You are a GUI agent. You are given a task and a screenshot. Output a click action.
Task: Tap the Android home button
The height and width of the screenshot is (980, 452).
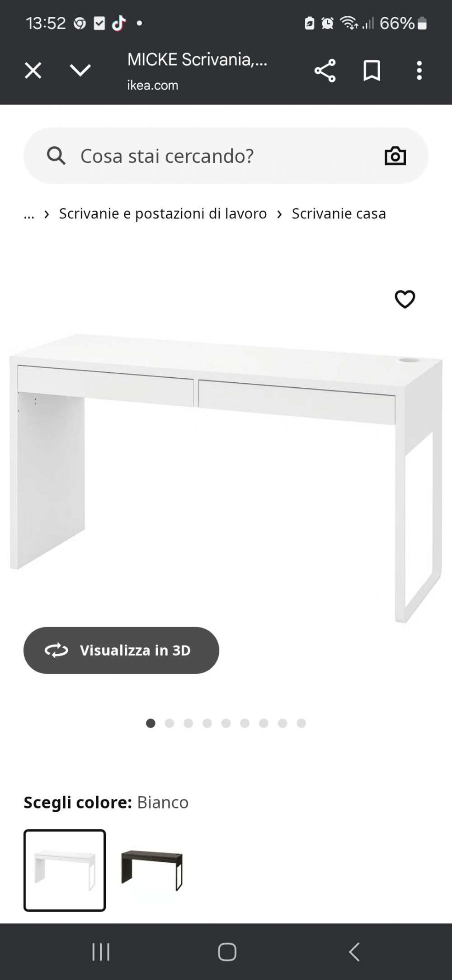click(x=227, y=952)
